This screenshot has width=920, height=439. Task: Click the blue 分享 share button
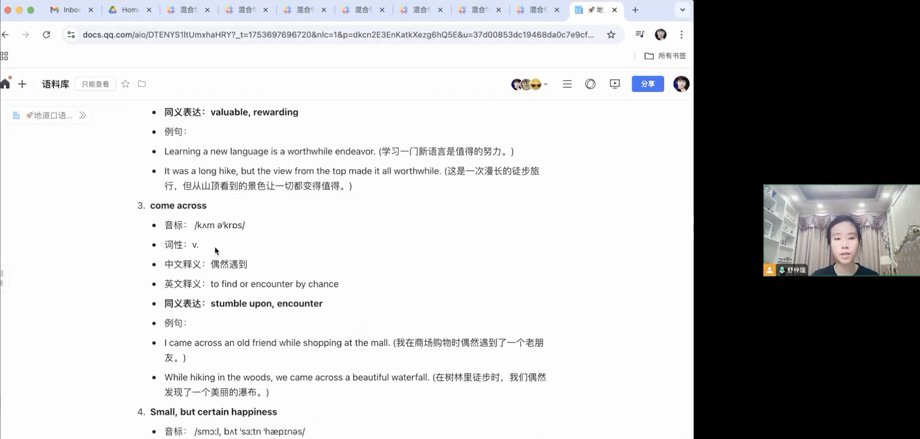point(647,84)
